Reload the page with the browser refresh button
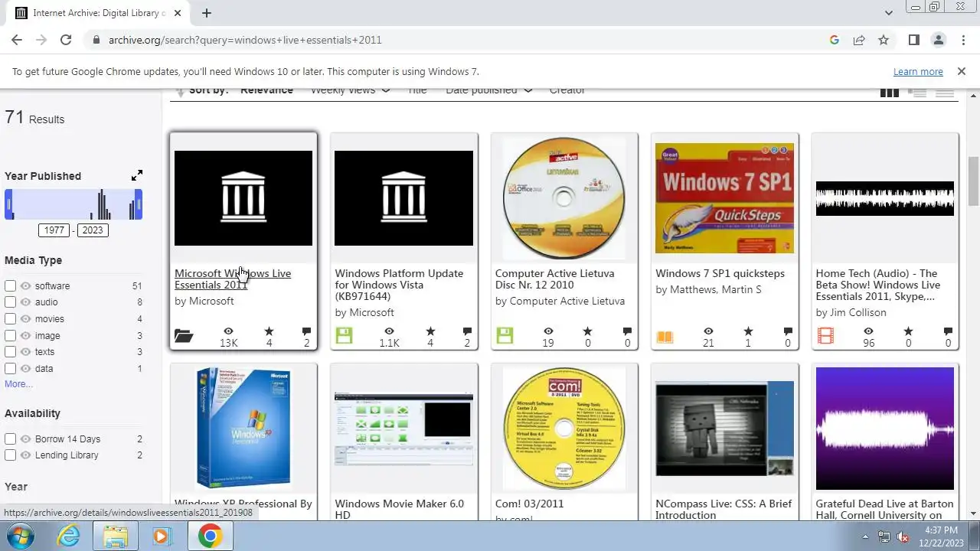The height and width of the screenshot is (551, 980). [x=66, y=40]
